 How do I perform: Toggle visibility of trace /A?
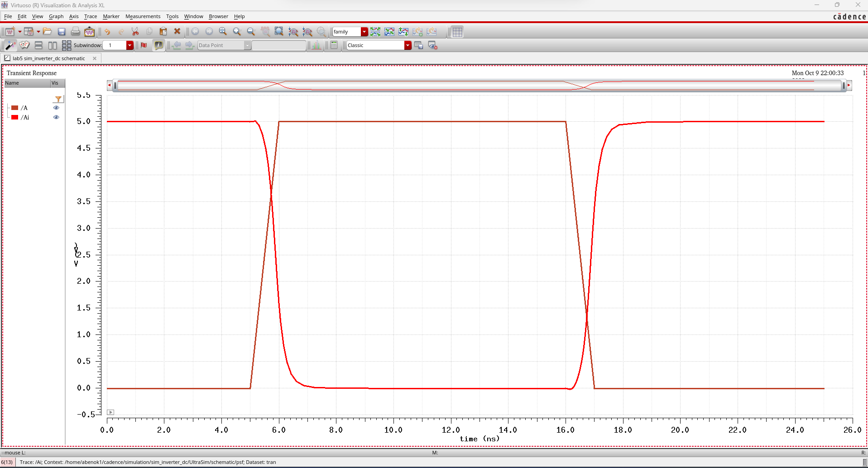(56, 108)
